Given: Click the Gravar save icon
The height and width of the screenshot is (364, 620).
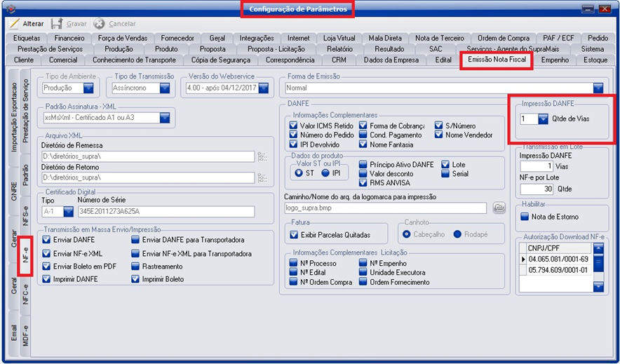Looking at the screenshot, I should pyautogui.click(x=58, y=24).
